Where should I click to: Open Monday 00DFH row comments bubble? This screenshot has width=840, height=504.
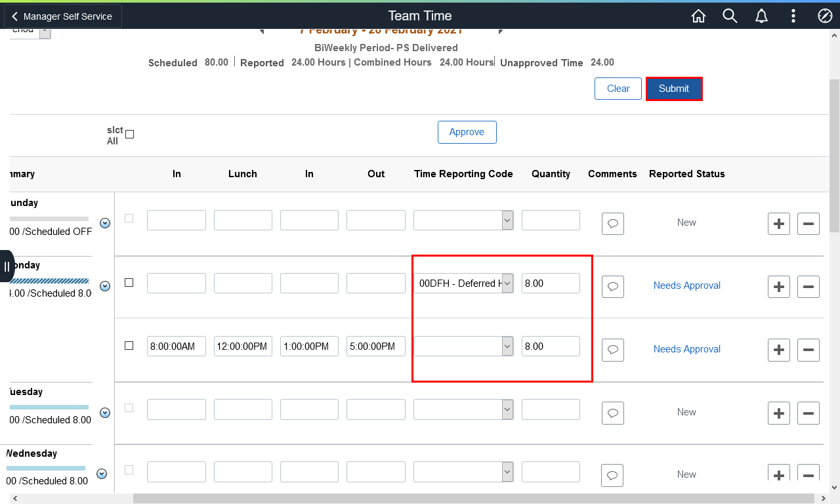click(x=613, y=287)
